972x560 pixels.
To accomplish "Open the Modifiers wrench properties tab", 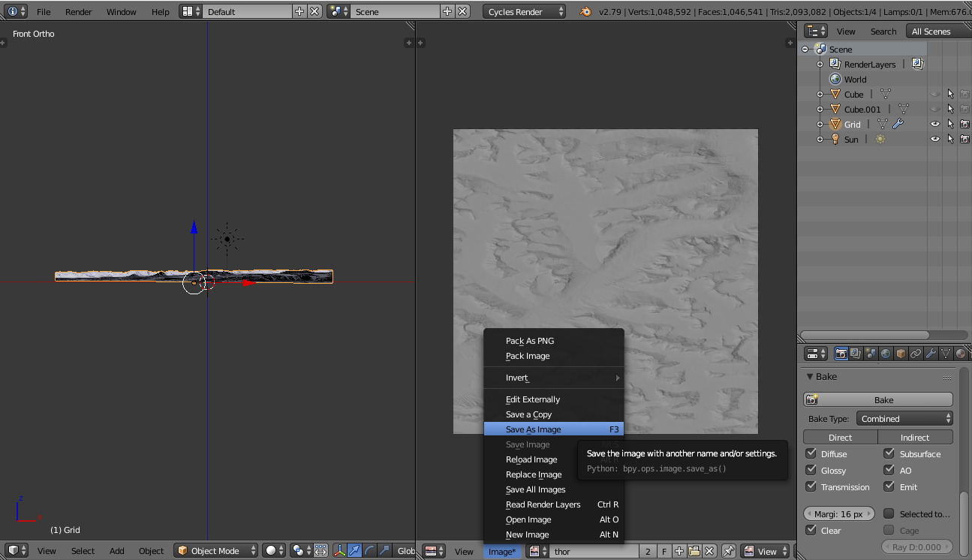I will pyautogui.click(x=931, y=354).
